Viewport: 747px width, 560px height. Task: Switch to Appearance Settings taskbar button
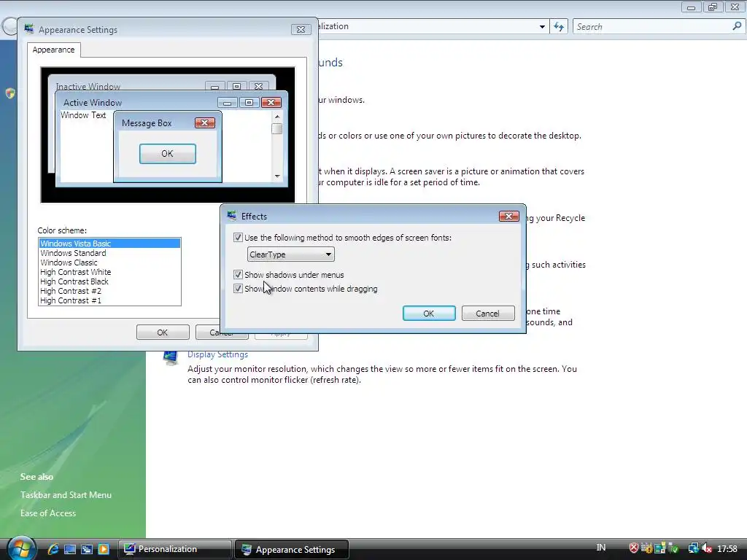[x=292, y=549]
